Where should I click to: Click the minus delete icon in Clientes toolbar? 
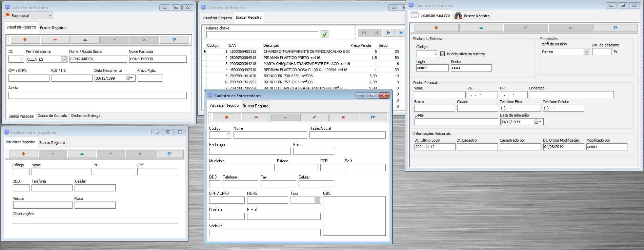tap(55, 40)
